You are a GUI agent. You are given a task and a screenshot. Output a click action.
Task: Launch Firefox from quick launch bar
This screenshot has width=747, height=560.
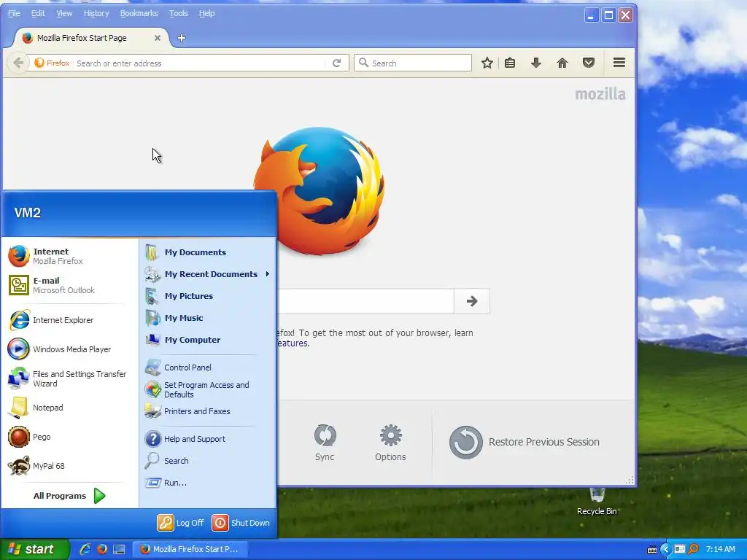(x=102, y=549)
